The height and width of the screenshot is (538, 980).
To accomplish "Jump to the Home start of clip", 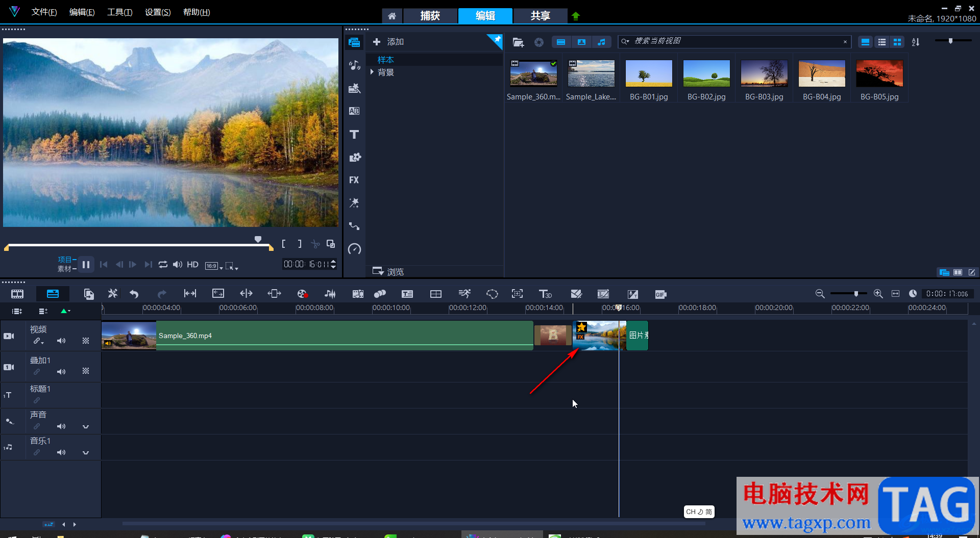I will pos(104,264).
